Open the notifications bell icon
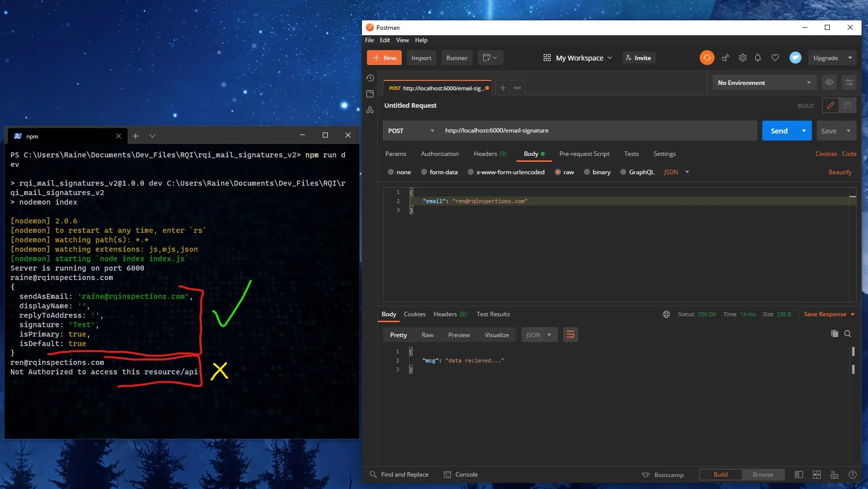 (x=758, y=58)
